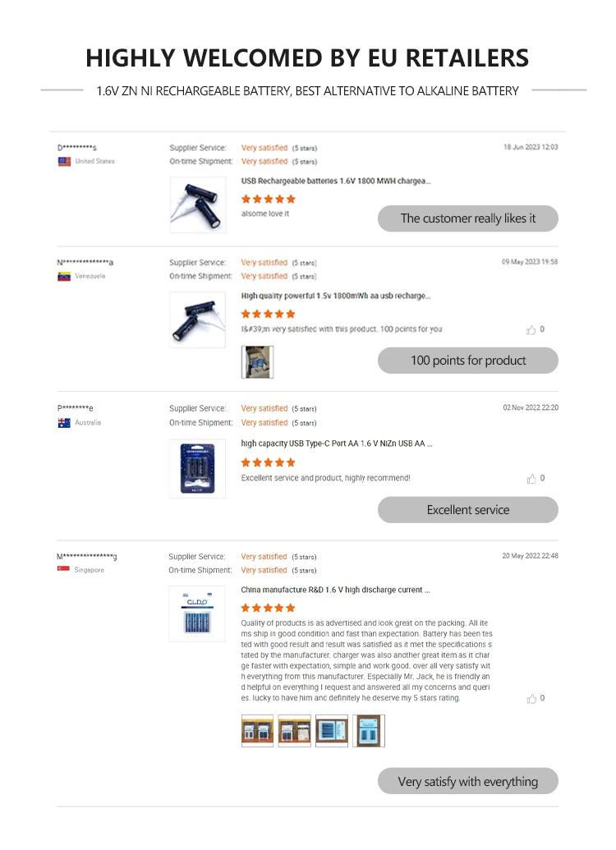616x850 pixels.
Task: Click the United States flag icon
Action: [64, 162]
